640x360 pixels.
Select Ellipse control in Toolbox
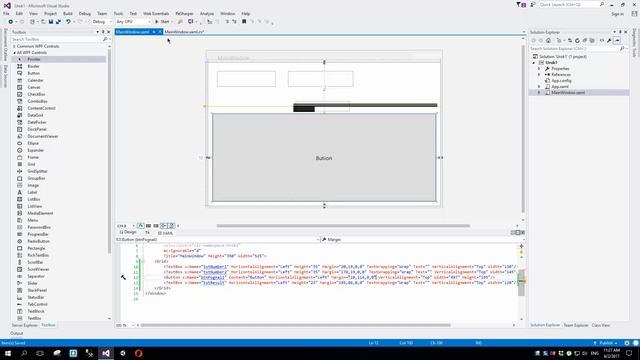click(33, 143)
